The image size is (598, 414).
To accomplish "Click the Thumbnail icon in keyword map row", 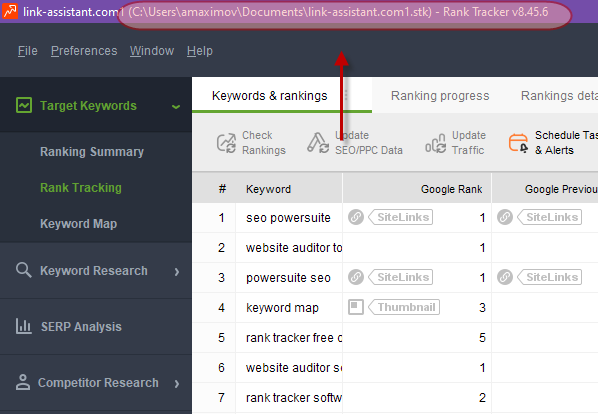I will (356, 307).
